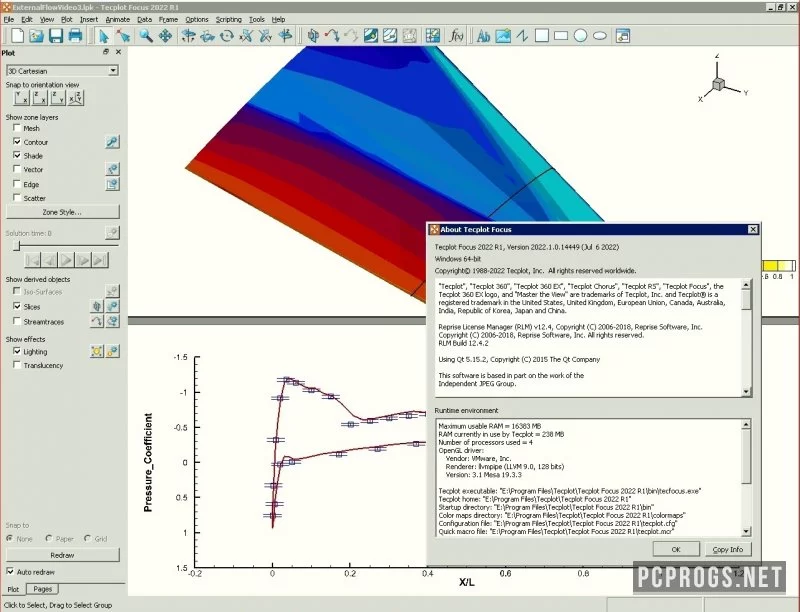Viewport: 800px width, 612px height.
Task: Enable the Mesh zone layer
Action: click(17, 128)
